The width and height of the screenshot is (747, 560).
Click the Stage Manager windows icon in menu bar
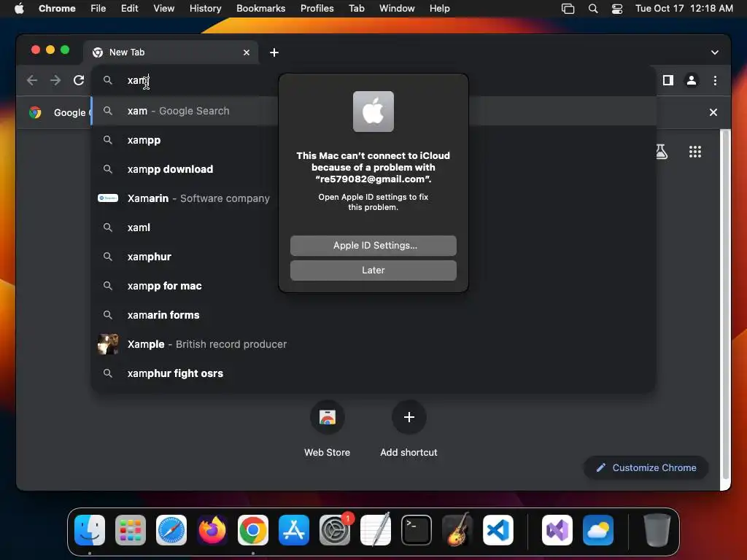click(x=568, y=8)
